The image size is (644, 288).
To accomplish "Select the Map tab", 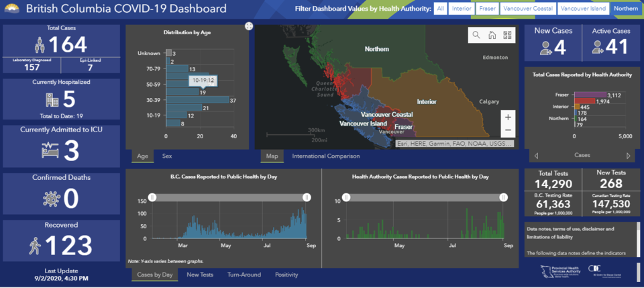I will click(272, 156).
